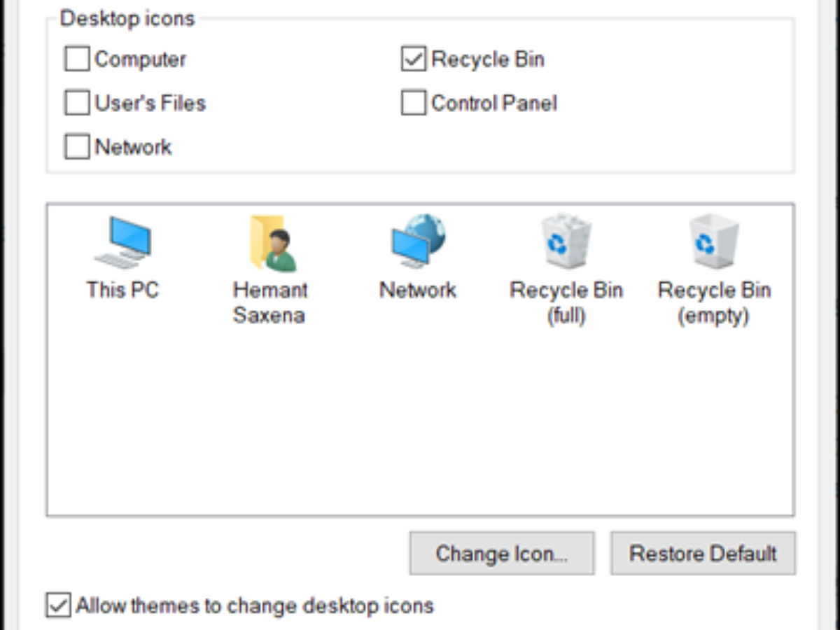Click the 'Desktop icons' group heading
Image resolution: width=840 pixels, height=630 pixels.
click(x=127, y=19)
